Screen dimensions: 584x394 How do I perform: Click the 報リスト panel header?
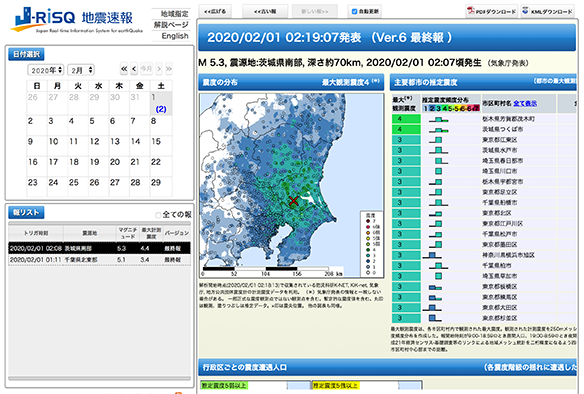coord(26,213)
